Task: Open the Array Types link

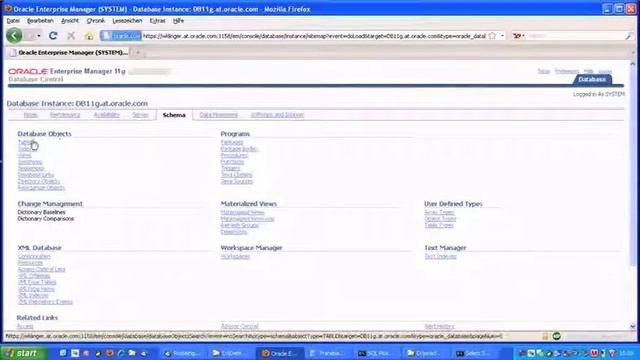Action: pyautogui.click(x=439, y=212)
